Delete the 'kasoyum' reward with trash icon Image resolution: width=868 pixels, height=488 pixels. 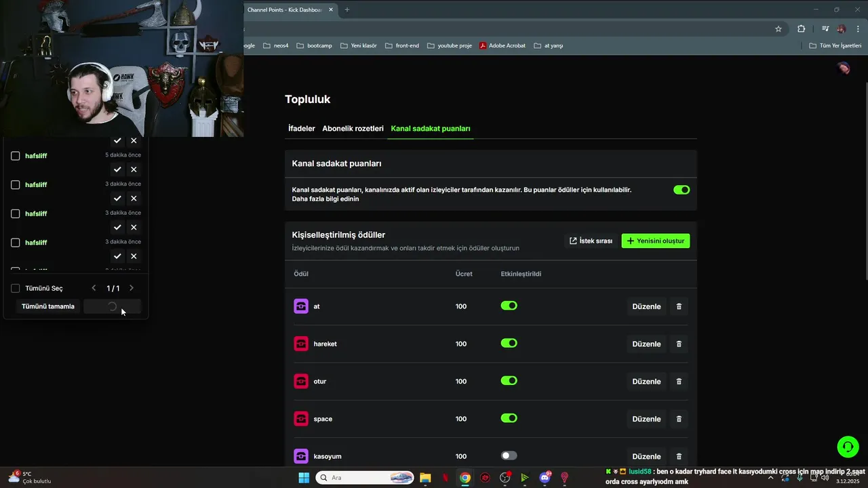(679, 456)
